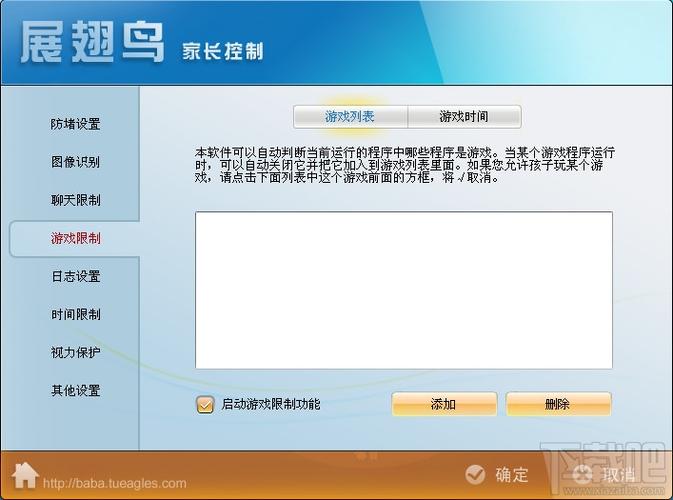Confirm settings with the 确定 button

click(x=498, y=475)
